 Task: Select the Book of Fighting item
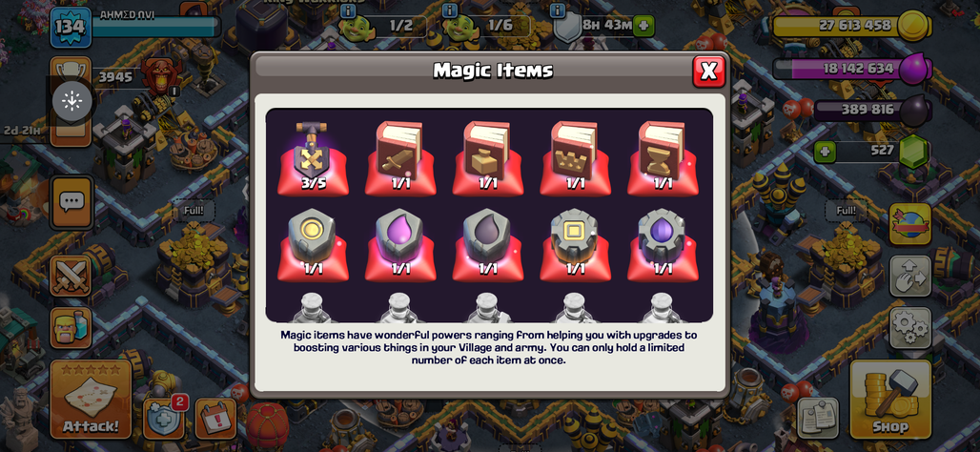pos(400,158)
